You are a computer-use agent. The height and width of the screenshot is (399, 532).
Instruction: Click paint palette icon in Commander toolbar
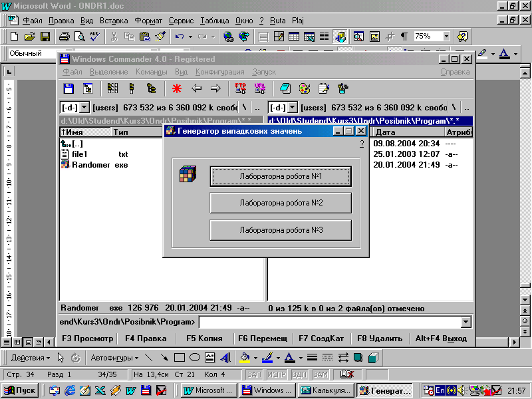click(x=305, y=89)
